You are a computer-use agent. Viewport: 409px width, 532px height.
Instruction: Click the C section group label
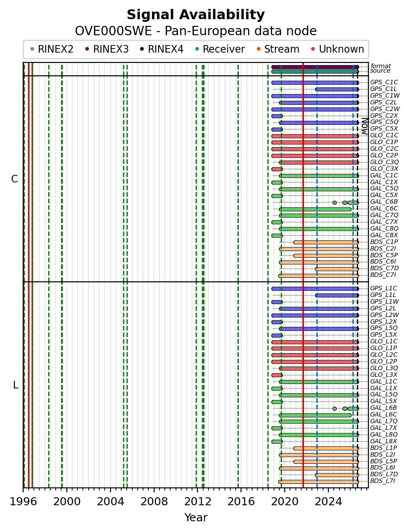click(x=15, y=179)
